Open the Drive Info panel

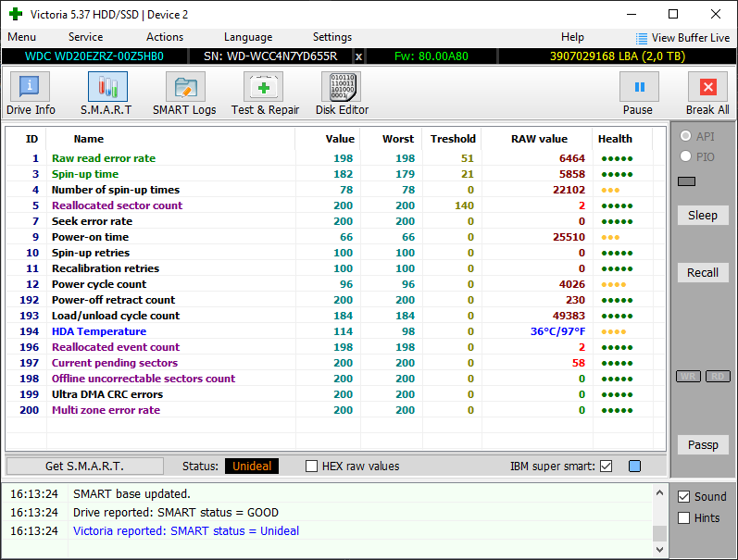coord(31,94)
